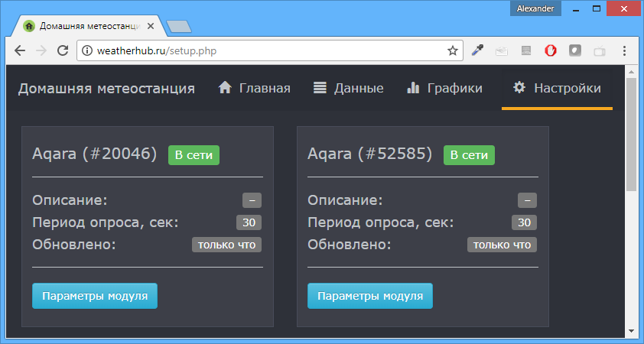Click the gray square extension icon
The width and height of the screenshot is (644, 344).
pos(575,50)
